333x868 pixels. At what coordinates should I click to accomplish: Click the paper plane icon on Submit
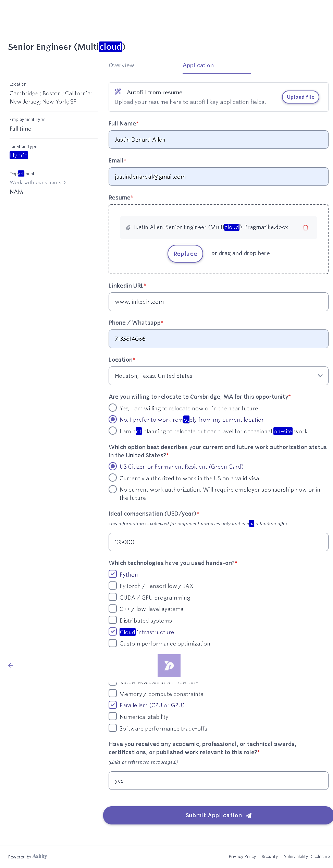coord(249,816)
